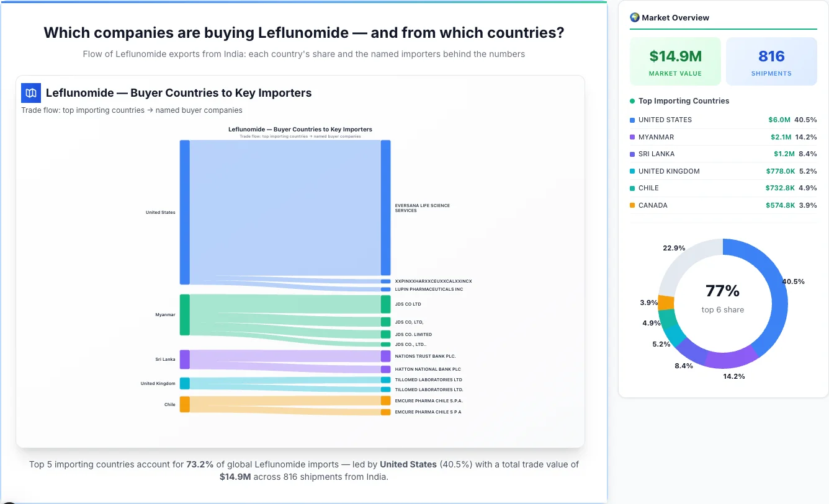Click the purple square marker next to MYANMAR

coord(631,137)
